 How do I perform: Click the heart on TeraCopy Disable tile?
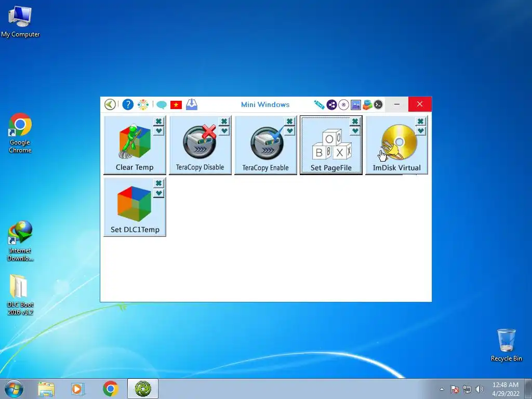224,130
